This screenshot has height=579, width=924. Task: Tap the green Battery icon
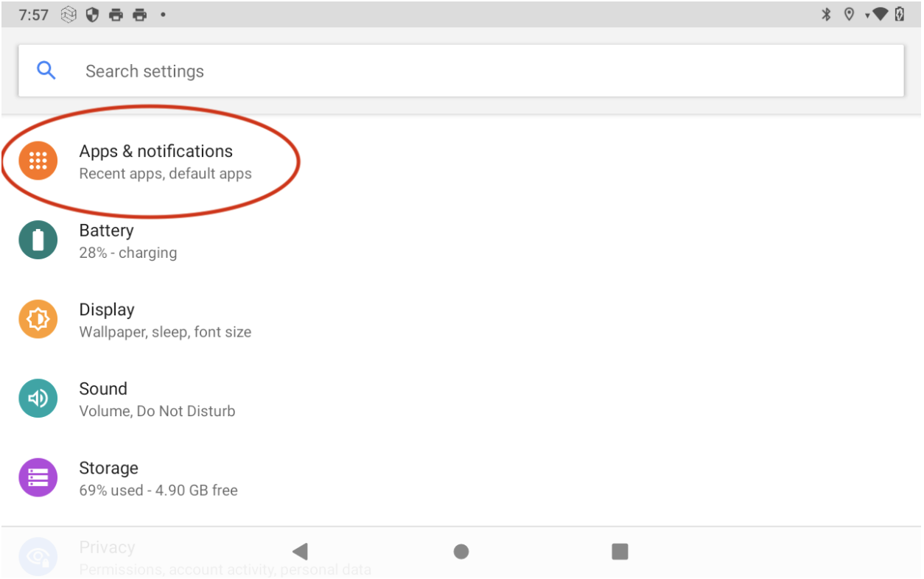(38, 240)
